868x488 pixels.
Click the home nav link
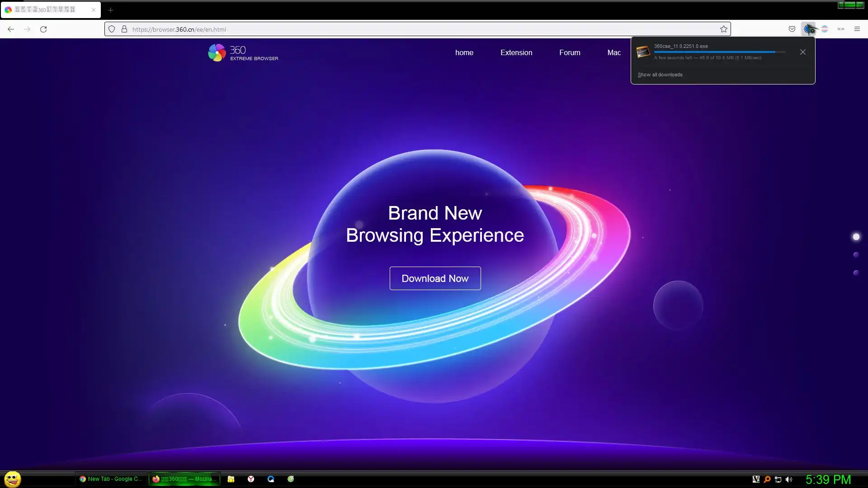pyautogui.click(x=464, y=52)
